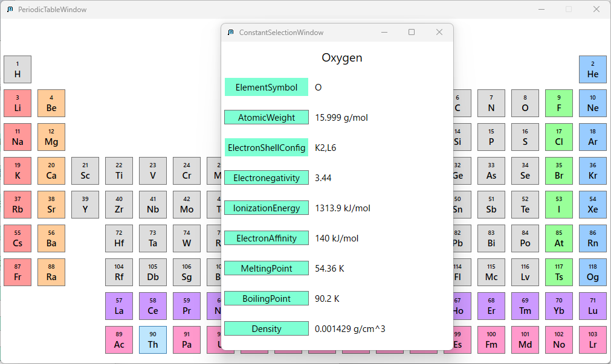Select Rutherfordium (Rf) element tile
611x364 pixels.
click(x=119, y=272)
